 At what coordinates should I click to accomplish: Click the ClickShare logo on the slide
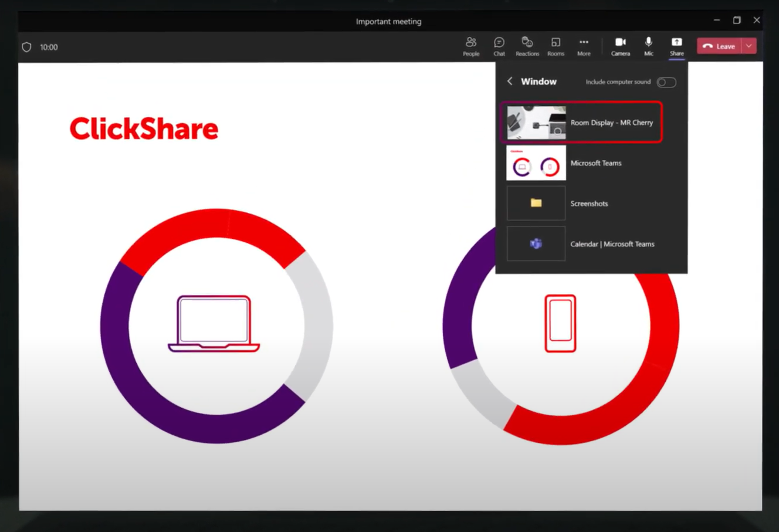click(144, 128)
